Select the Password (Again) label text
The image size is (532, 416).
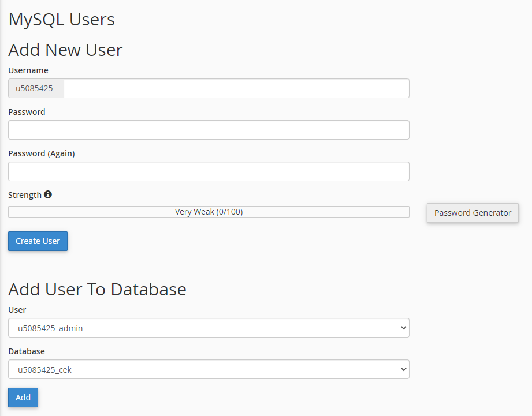[x=42, y=153]
